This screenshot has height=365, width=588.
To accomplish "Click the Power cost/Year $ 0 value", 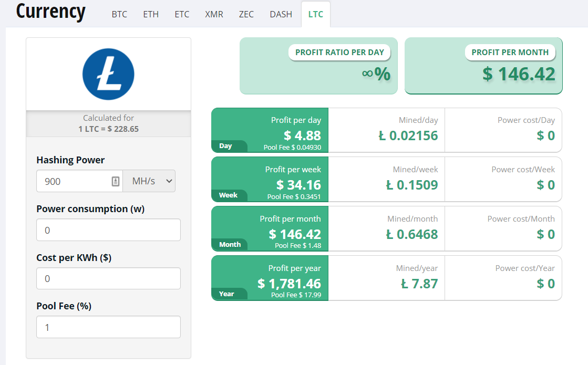I will tap(545, 284).
